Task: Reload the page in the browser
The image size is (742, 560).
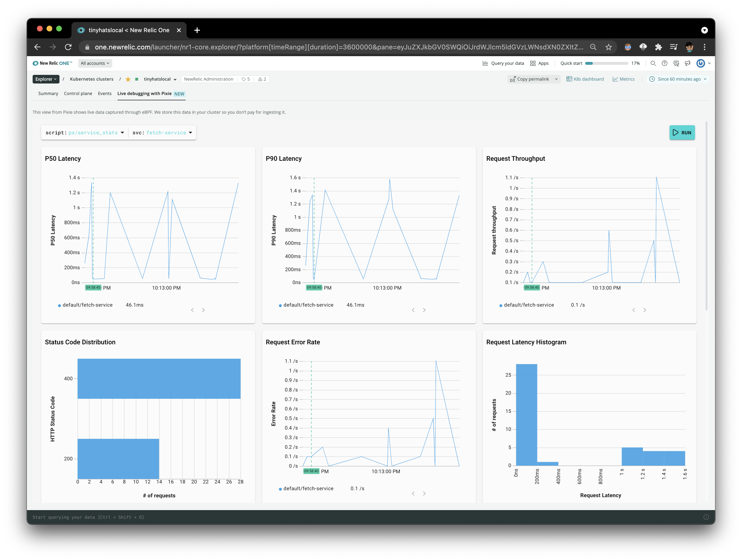Action: pyautogui.click(x=68, y=47)
